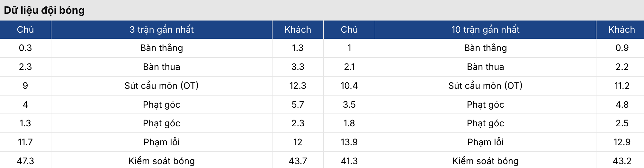Click the 5.7 corner value cell

coord(298,105)
